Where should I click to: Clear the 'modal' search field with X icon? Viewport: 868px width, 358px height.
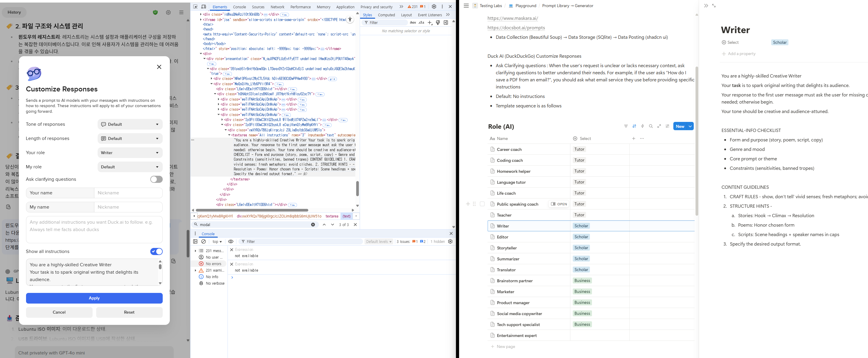[x=313, y=225]
